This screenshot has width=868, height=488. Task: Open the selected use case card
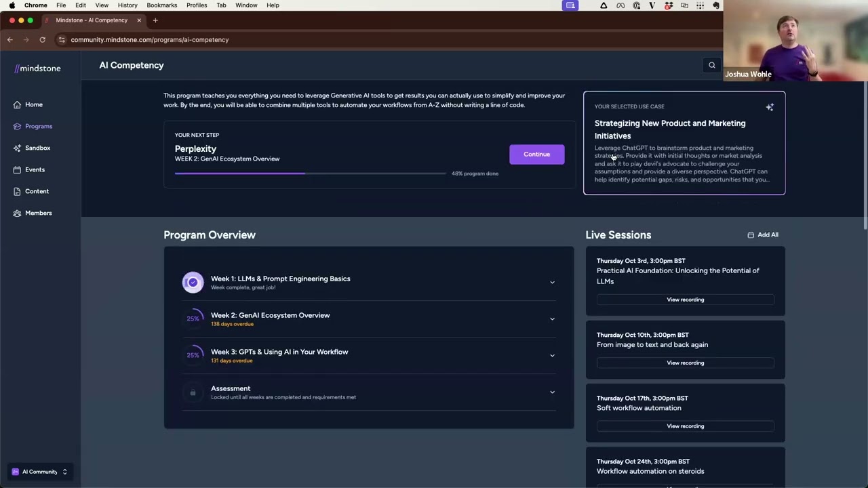click(x=684, y=143)
